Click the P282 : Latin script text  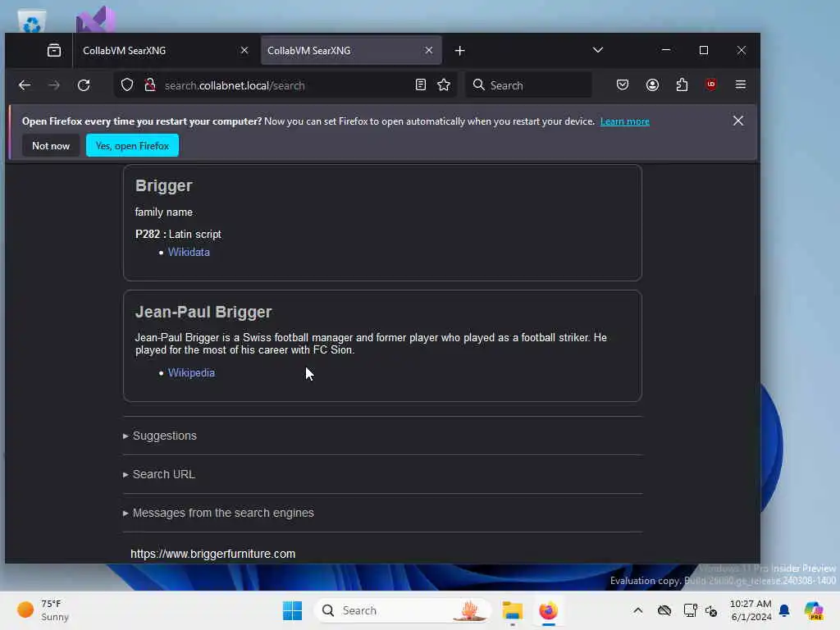178,234
